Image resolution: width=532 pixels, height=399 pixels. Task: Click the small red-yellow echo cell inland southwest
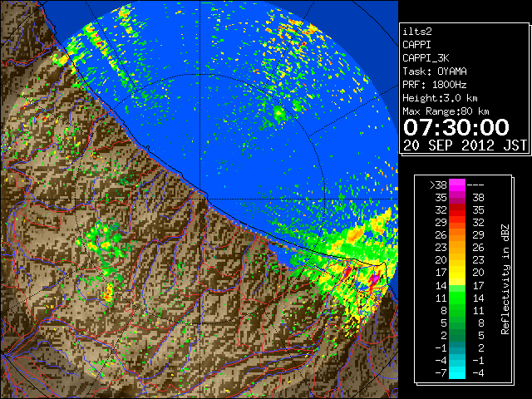(x=109, y=292)
